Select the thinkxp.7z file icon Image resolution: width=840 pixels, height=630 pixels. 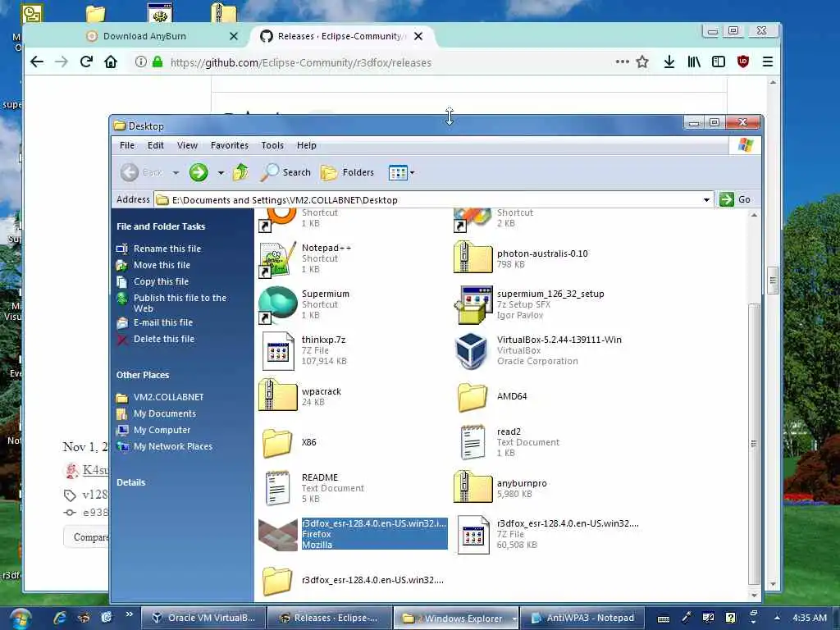[x=277, y=351]
